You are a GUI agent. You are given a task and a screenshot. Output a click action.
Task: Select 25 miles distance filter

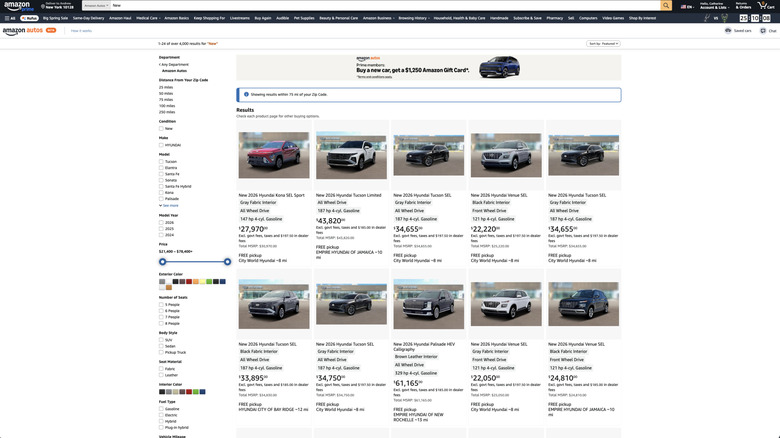(166, 88)
